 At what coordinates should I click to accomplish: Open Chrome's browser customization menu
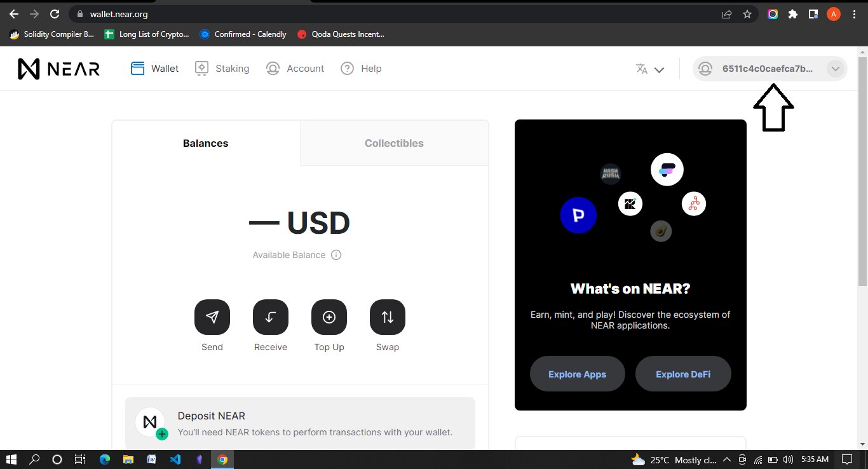click(854, 13)
